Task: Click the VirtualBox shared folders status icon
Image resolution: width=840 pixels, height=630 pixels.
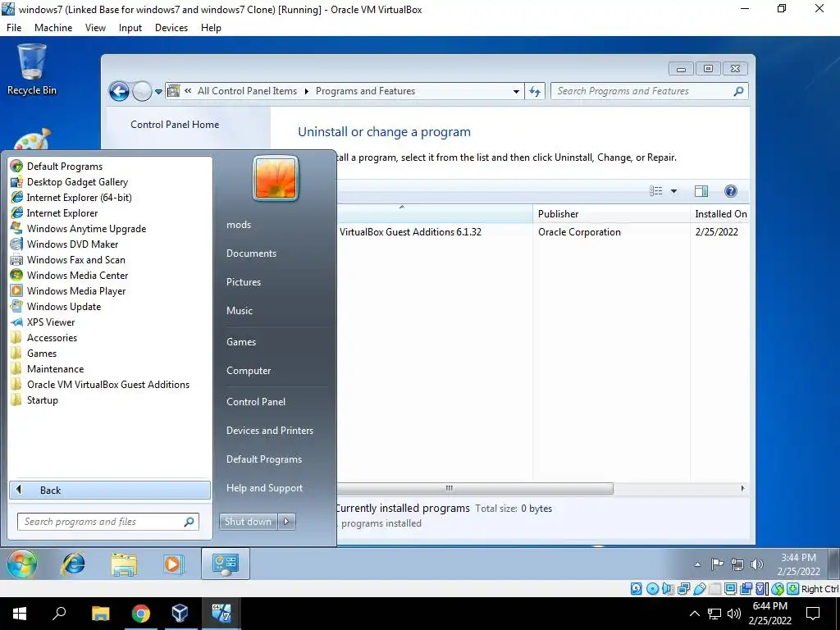Action: (714, 589)
